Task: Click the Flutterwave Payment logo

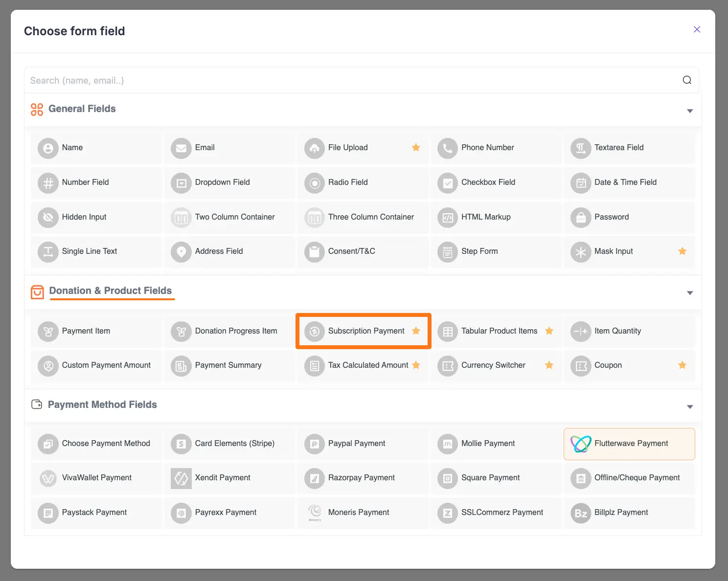Action: tap(580, 444)
